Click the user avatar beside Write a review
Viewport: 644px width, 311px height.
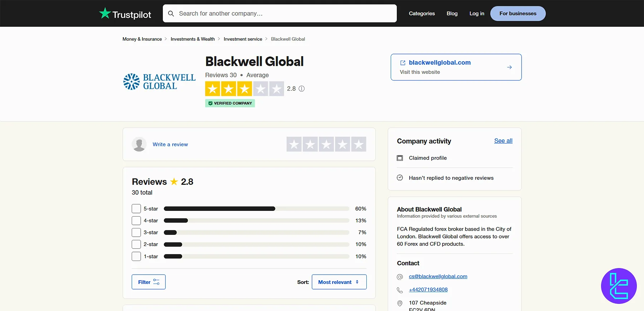click(139, 144)
